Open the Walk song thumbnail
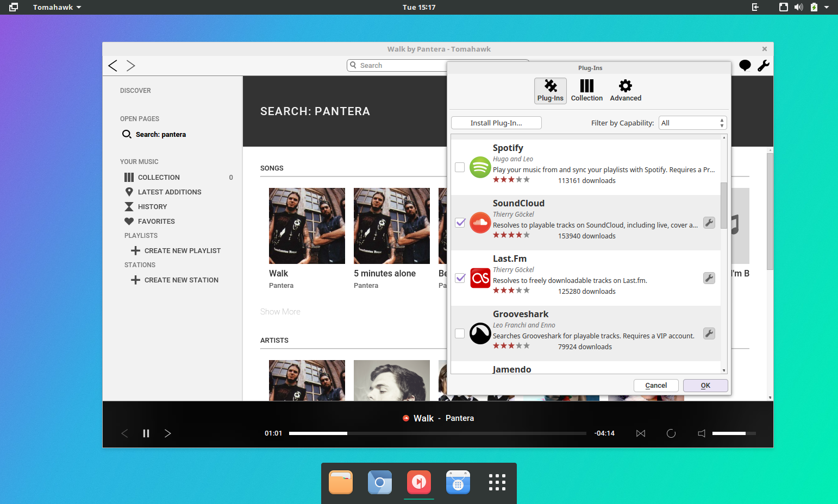 tap(307, 226)
